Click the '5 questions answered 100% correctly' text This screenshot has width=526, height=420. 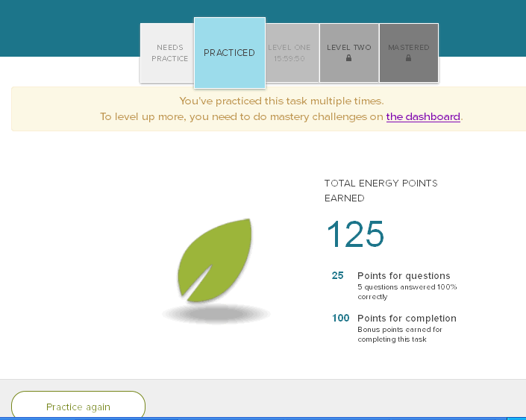407,292
